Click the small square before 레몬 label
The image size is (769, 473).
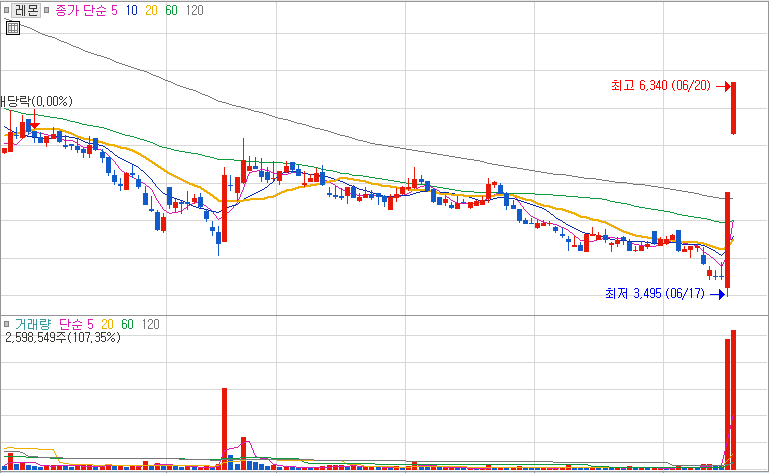(6, 10)
